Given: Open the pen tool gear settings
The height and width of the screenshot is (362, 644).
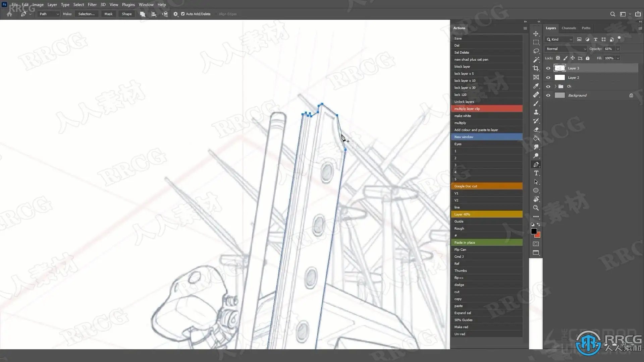Looking at the screenshot, I should (175, 14).
